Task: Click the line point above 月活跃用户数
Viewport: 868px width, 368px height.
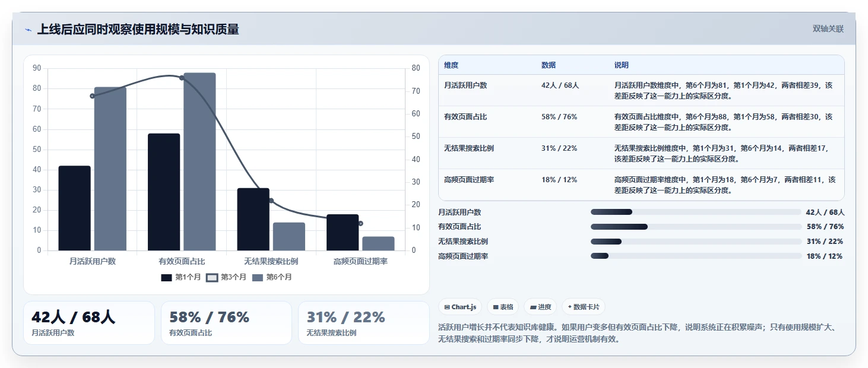Action: click(92, 96)
